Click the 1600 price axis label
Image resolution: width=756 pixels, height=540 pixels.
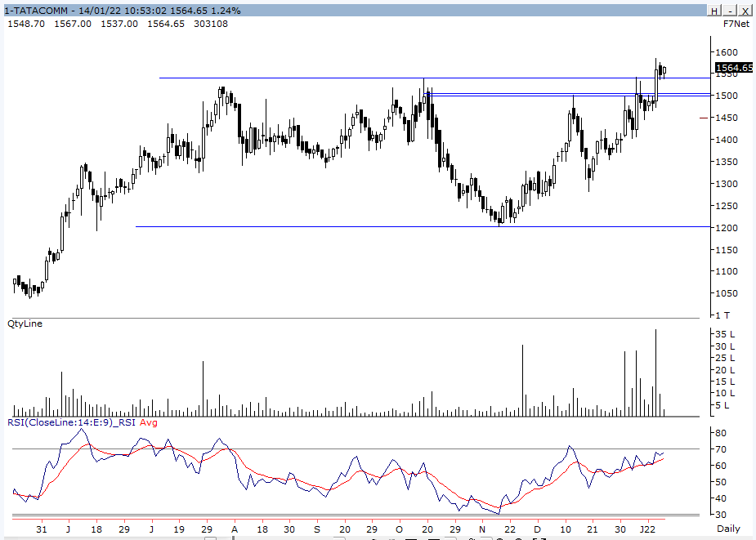coord(727,52)
